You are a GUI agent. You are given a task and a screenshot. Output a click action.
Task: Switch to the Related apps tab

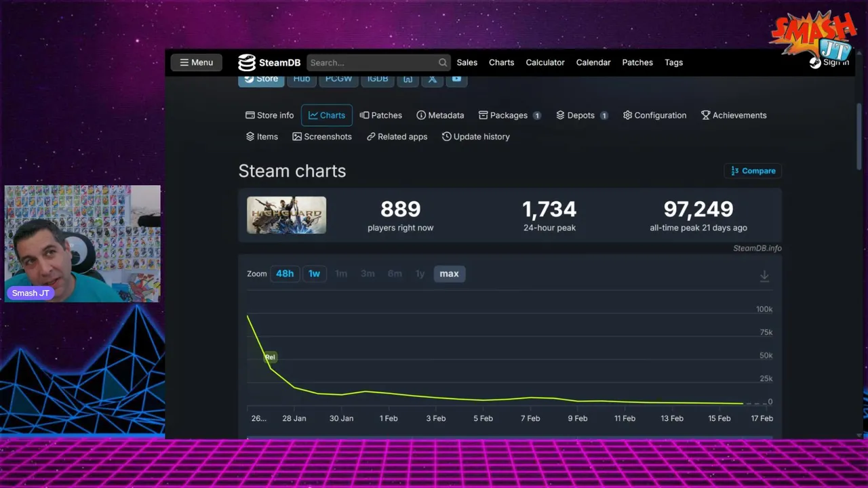click(397, 137)
